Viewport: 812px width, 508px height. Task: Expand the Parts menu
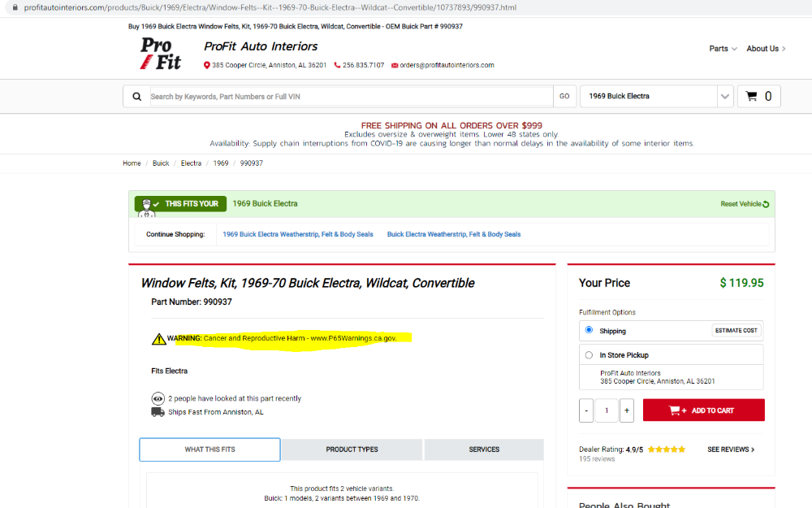pyautogui.click(x=723, y=49)
